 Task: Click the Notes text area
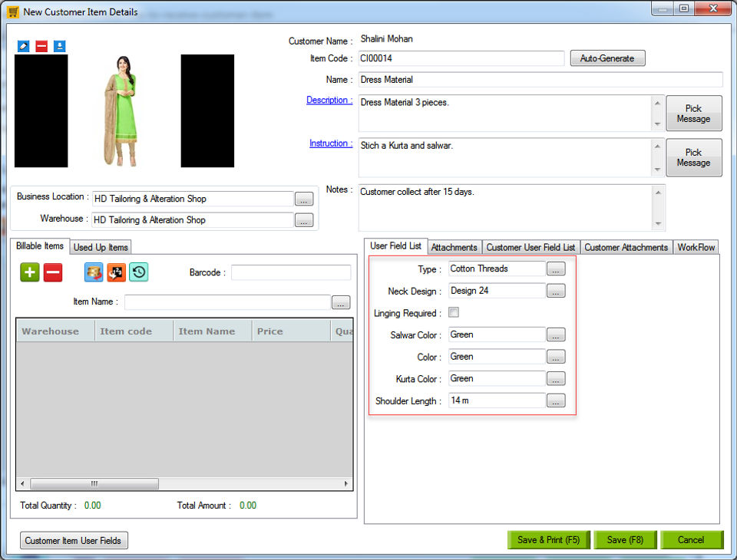pos(506,208)
